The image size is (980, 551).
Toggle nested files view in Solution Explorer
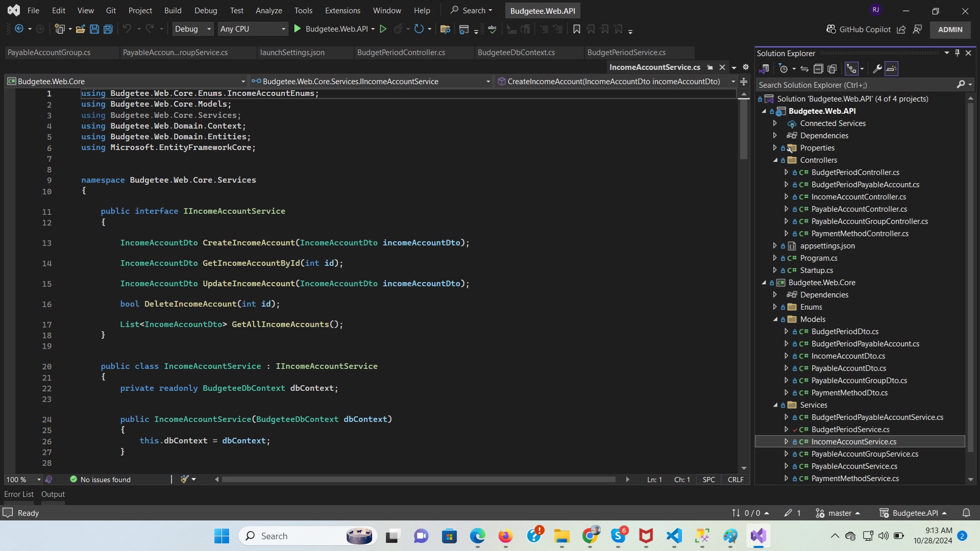pyautogui.click(x=851, y=69)
